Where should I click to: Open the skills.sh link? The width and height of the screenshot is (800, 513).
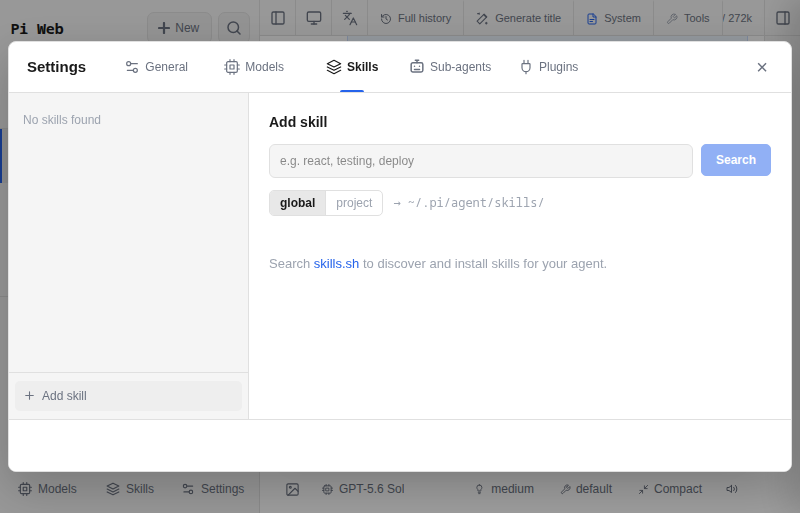336,264
